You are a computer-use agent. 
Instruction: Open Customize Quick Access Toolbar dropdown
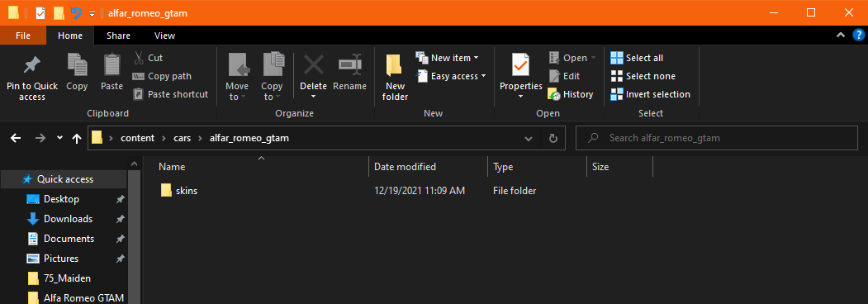[92, 13]
